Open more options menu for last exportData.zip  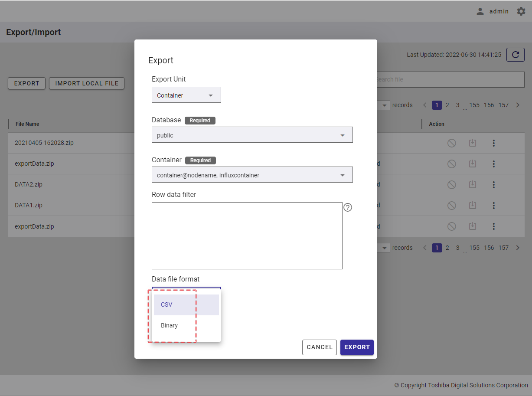[x=493, y=226]
